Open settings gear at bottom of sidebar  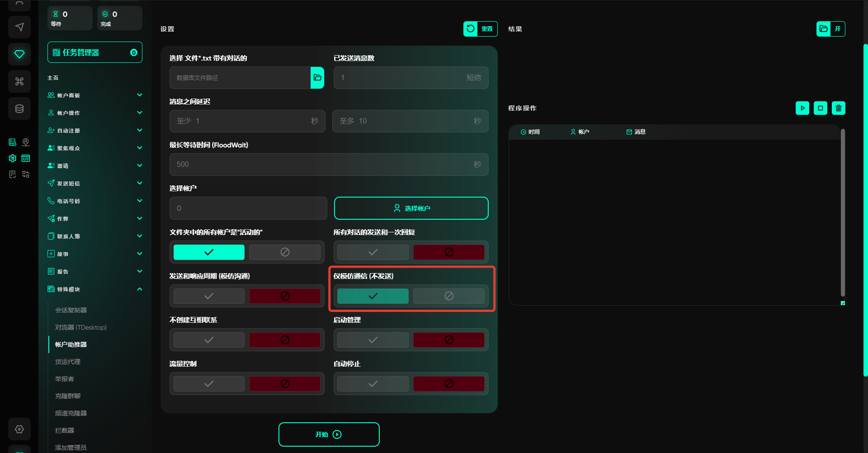[19, 429]
